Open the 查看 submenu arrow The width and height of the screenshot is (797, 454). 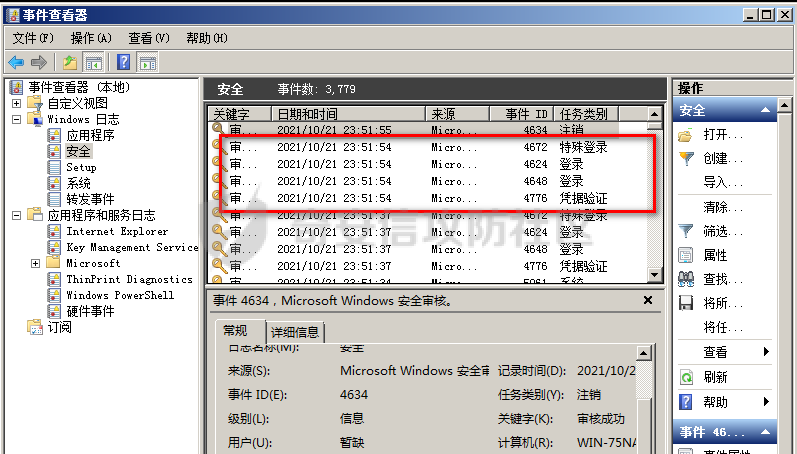coord(766,352)
